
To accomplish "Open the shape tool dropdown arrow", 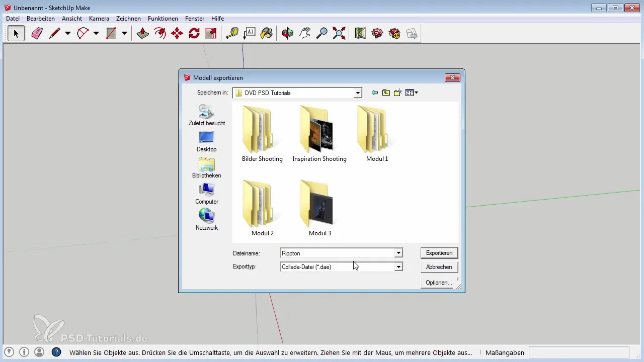I will 124,34.
